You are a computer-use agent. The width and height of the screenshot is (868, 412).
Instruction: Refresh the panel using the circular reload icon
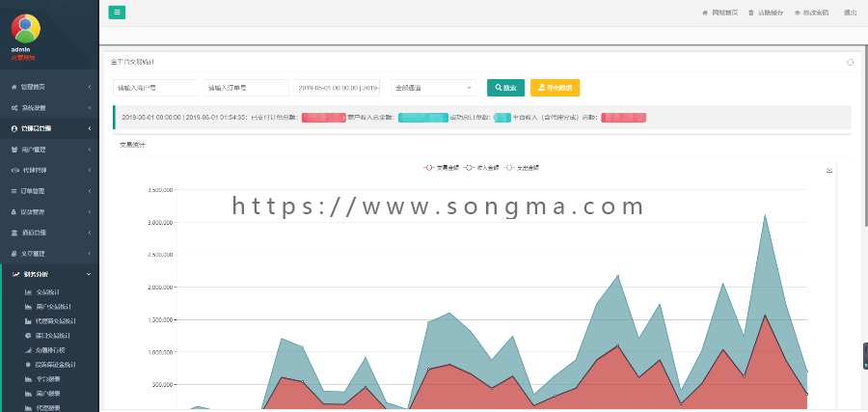pos(850,63)
